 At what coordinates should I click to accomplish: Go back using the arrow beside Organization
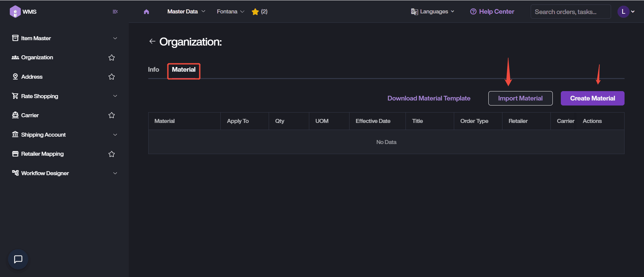click(152, 41)
